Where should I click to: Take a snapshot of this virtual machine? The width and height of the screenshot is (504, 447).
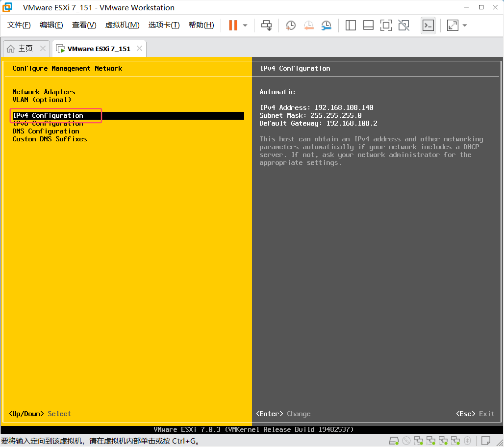tap(291, 25)
